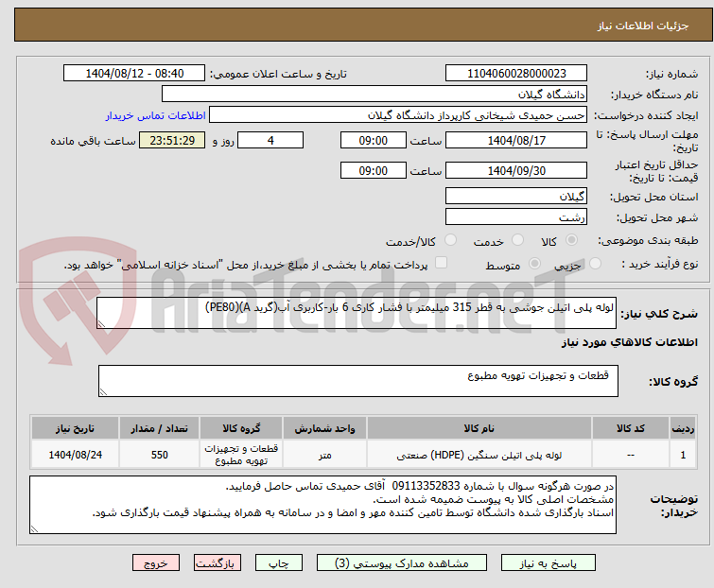This screenshot has width=714, height=588.
Task: Select the خدمت radio button
Action: 517,240
